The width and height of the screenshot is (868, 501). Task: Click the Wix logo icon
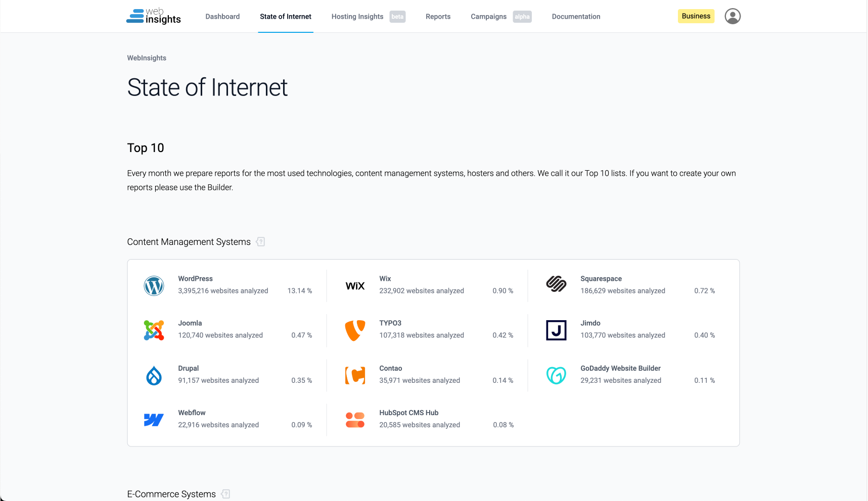click(355, 286)
